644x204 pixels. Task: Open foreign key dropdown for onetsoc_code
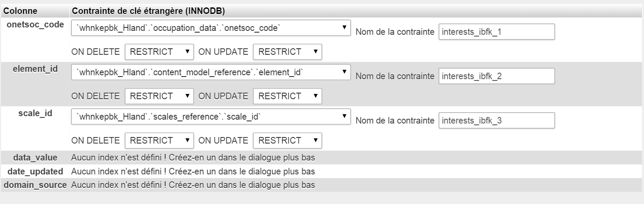(x=211, y=28)
